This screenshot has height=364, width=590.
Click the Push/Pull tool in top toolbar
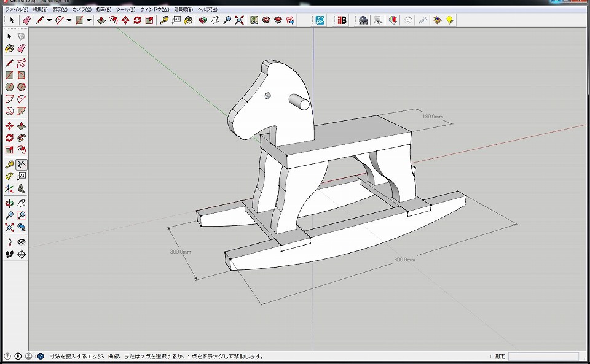click(x=101, y=20)
